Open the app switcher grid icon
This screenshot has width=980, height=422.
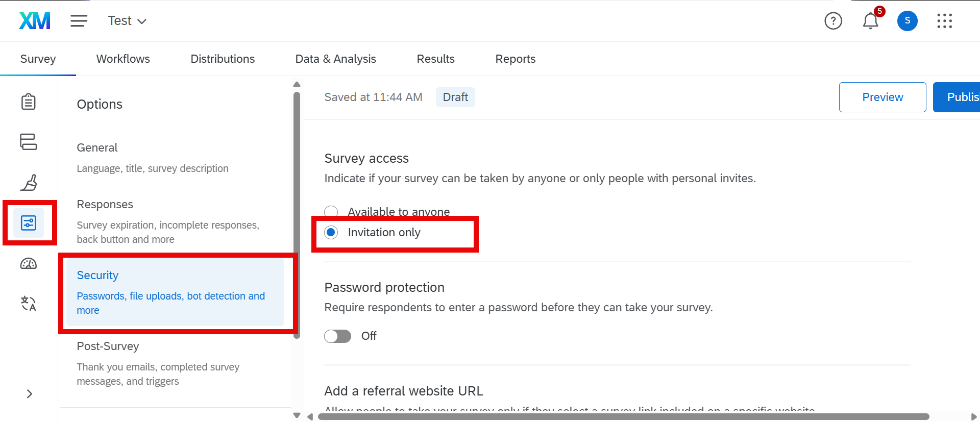944,21
